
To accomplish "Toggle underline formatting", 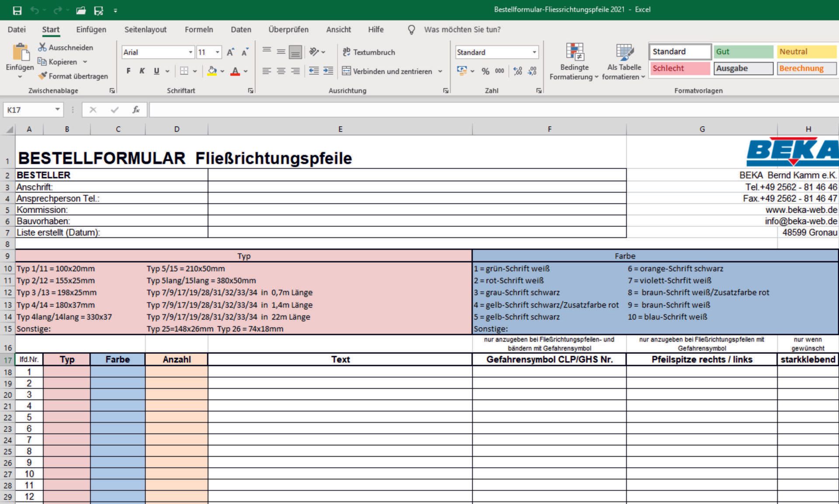I will pos(156,70).
